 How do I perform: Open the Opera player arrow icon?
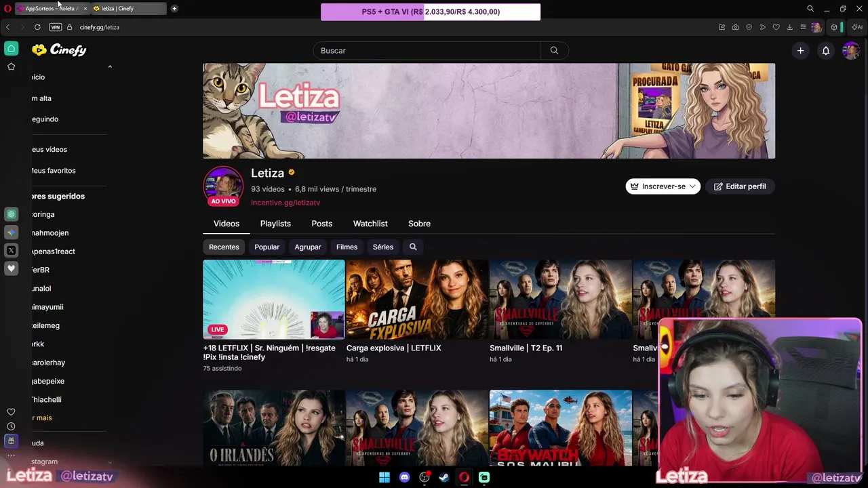tap(762, 27)
